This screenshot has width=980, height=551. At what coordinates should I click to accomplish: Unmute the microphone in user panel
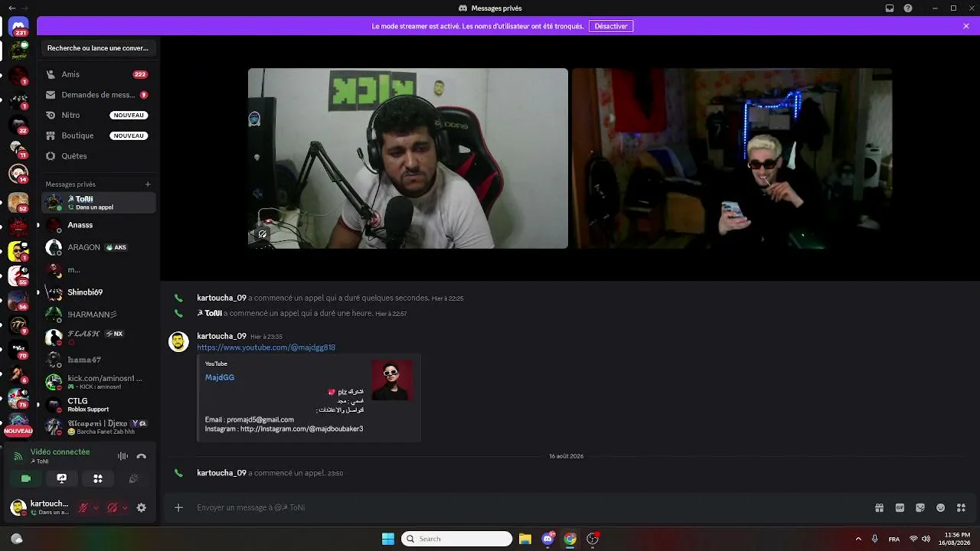tap(83, 507)
